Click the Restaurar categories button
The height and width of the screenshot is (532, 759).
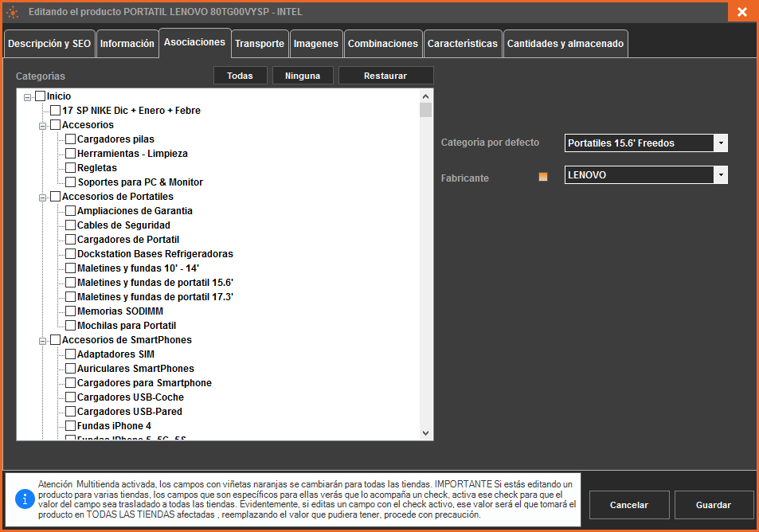pos(385,76)
